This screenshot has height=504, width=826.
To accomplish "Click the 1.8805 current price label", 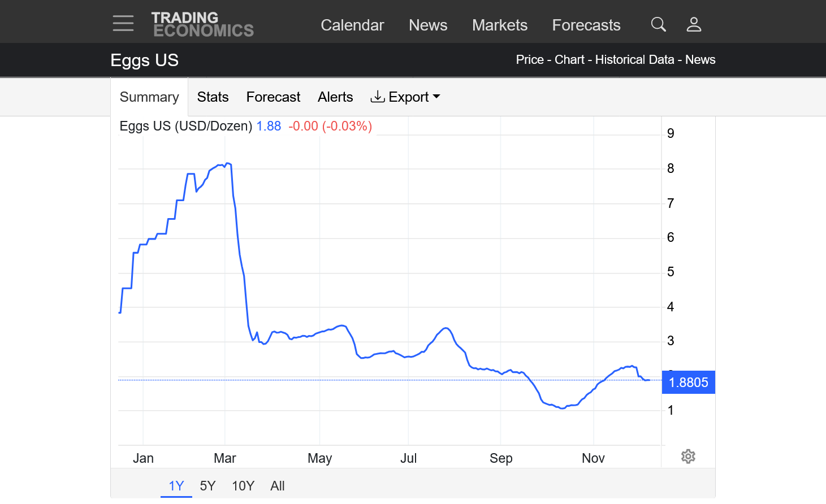I will pyautogui.click(x=688, y=383).
